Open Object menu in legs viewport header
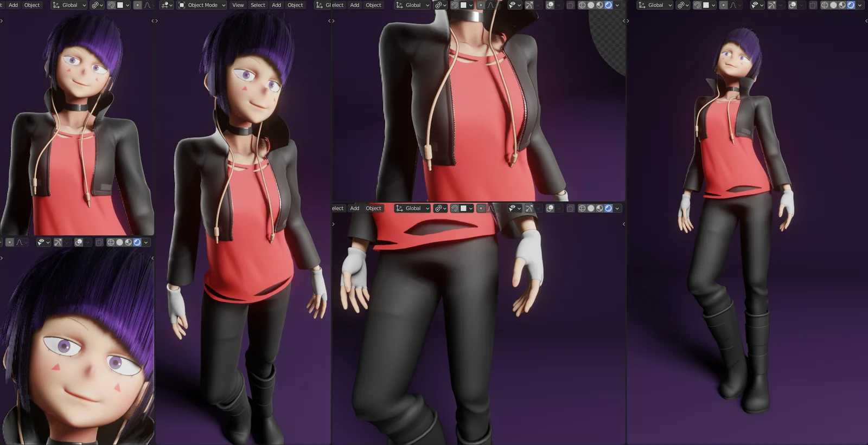868x445 pixels. [373, 208]
